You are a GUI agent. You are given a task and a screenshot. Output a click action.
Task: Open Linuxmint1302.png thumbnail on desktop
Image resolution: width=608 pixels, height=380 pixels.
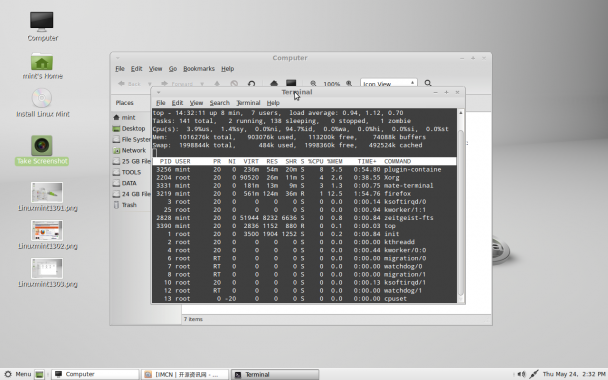(47, 230)
